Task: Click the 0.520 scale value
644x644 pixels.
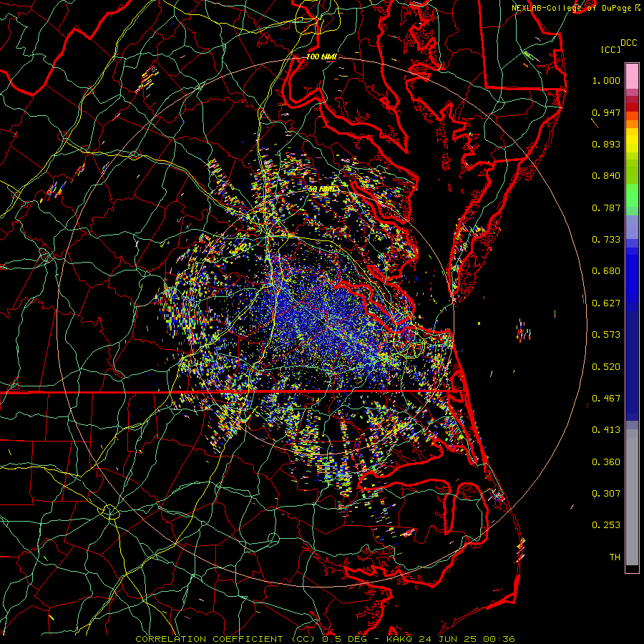Action: 606,367
